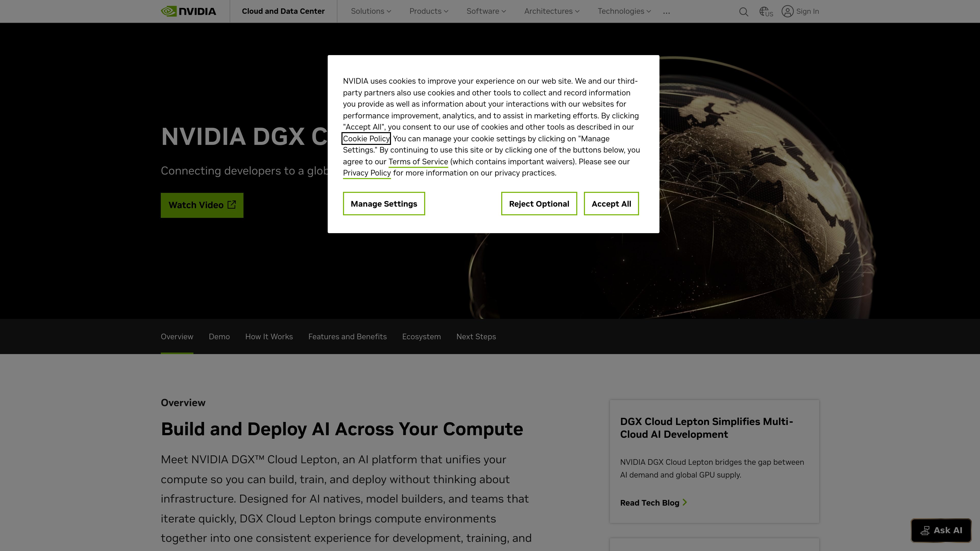Open DGX Cloud Lepton Simplifies Multi-Cloud card title
Image resolution: width=980 pixels, height=551 pixels.
706,428
